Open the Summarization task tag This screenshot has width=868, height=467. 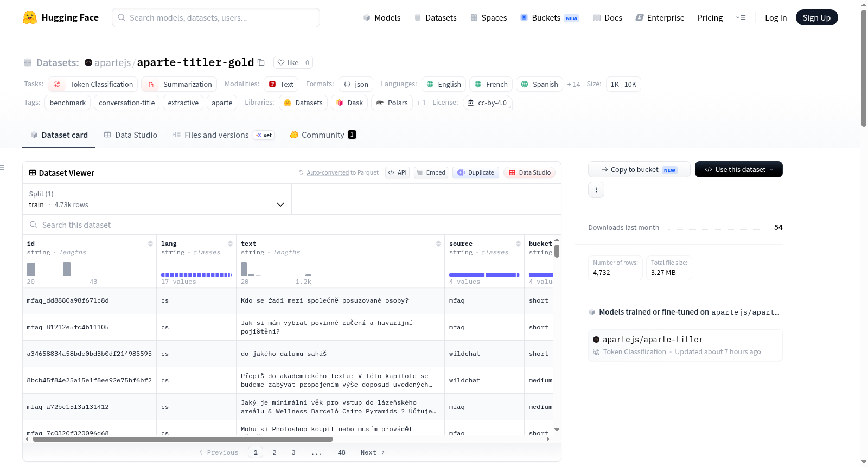179,84
